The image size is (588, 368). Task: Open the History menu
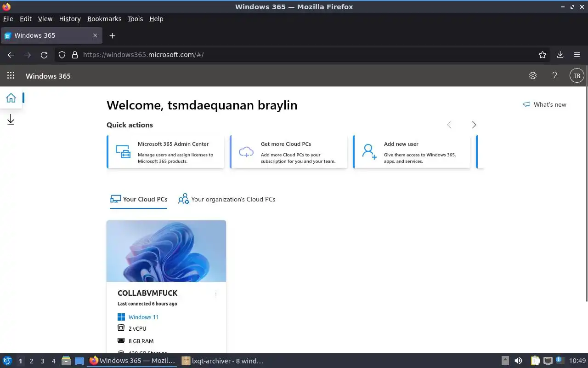tap(70, 19)
